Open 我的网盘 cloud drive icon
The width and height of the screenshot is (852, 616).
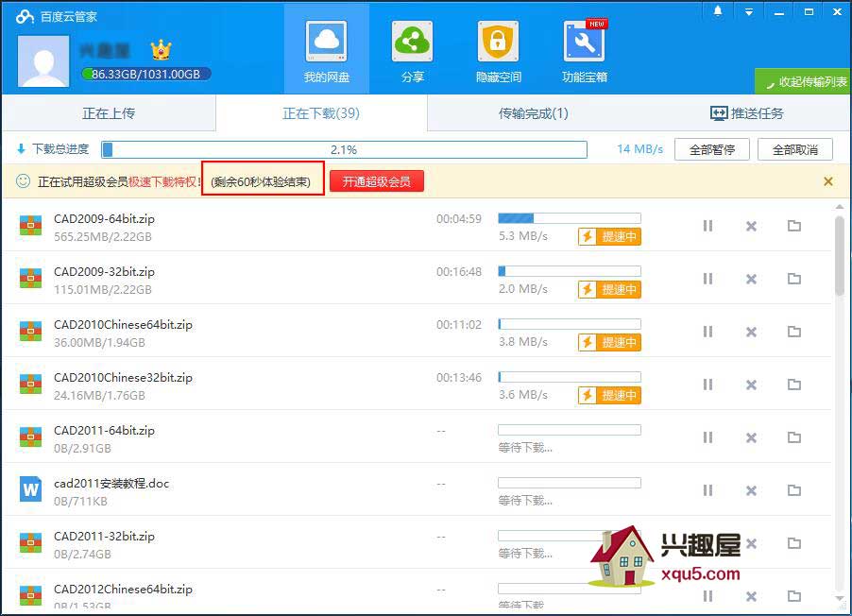coord(326,42)
